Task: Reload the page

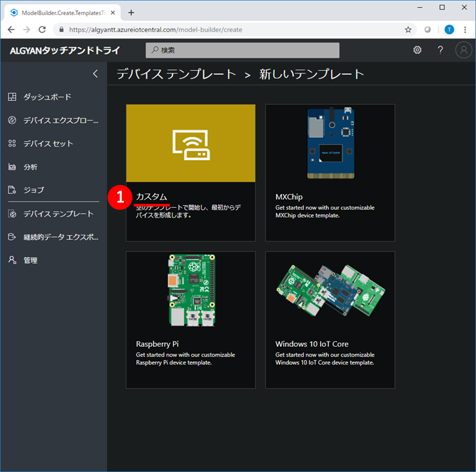Action: [42, 29]
